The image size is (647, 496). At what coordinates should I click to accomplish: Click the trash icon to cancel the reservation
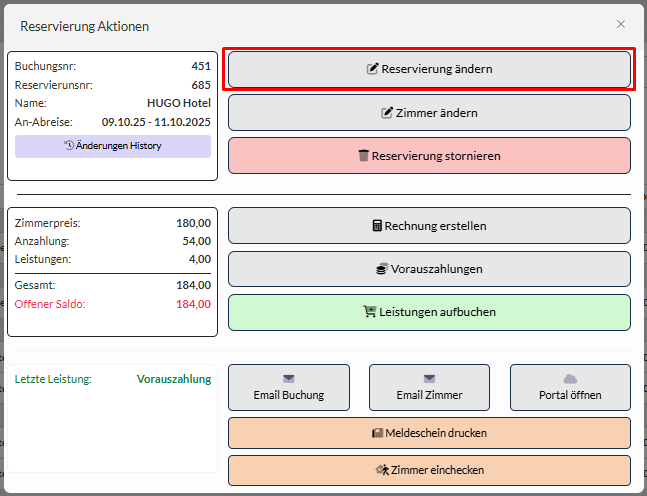click(364, 156)
